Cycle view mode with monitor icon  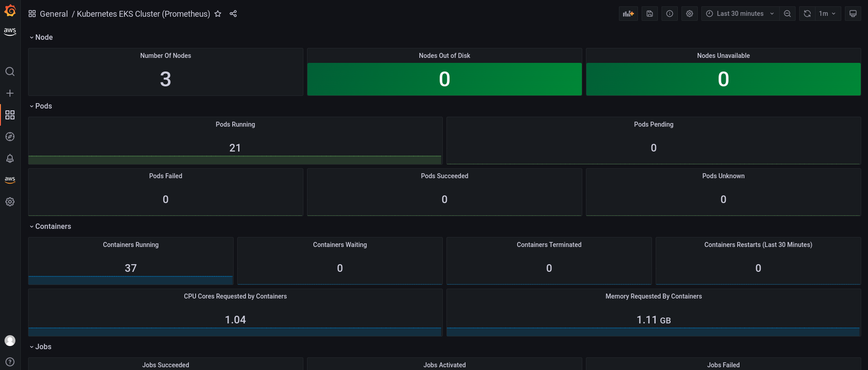853,14
